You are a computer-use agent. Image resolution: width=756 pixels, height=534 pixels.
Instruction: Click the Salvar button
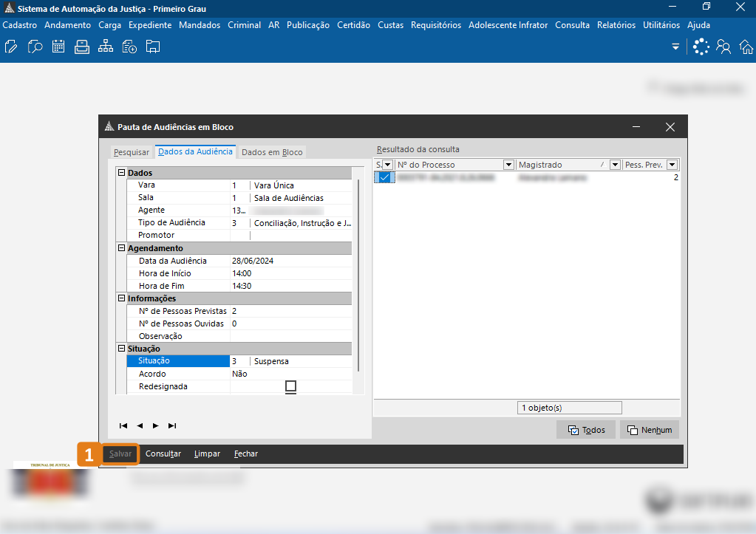coord(120,454)
